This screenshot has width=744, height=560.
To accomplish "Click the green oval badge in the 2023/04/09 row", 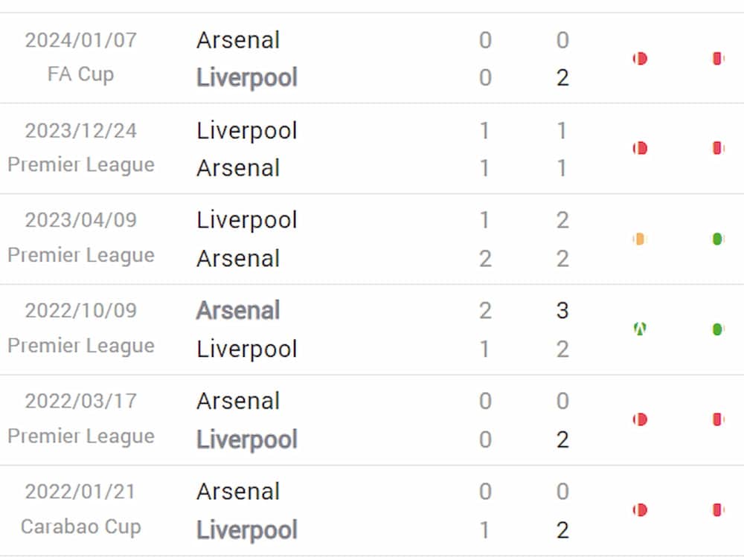I will point(718,239).
